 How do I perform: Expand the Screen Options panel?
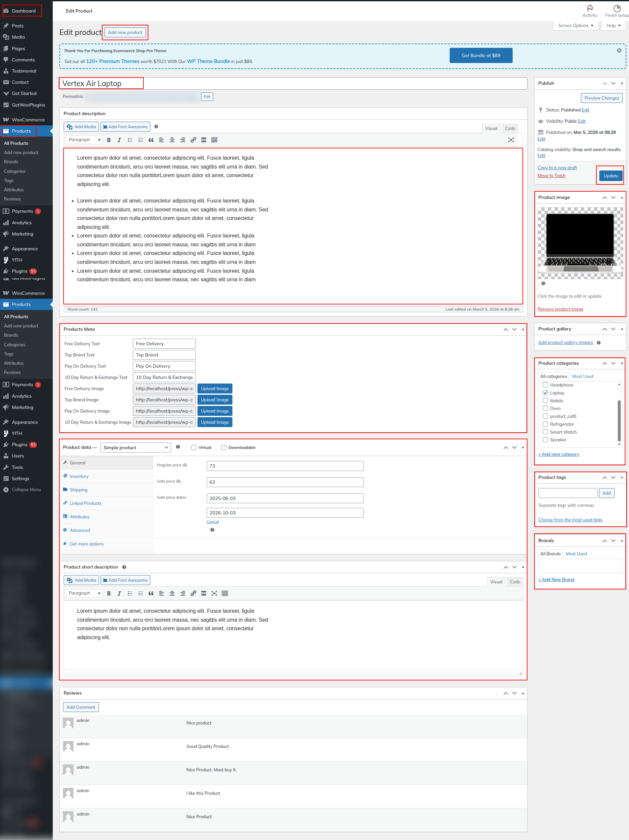(x=575, y=26)
